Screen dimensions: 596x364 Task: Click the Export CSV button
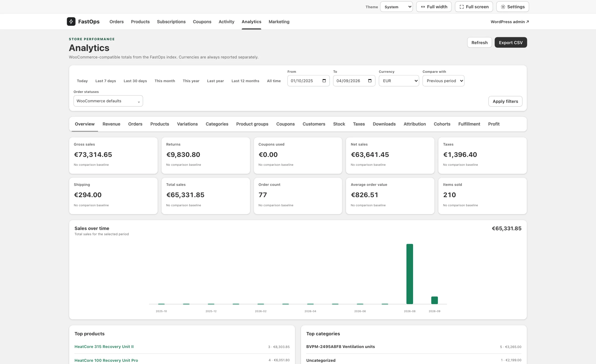pyautogui.click(x=510, y=42)
